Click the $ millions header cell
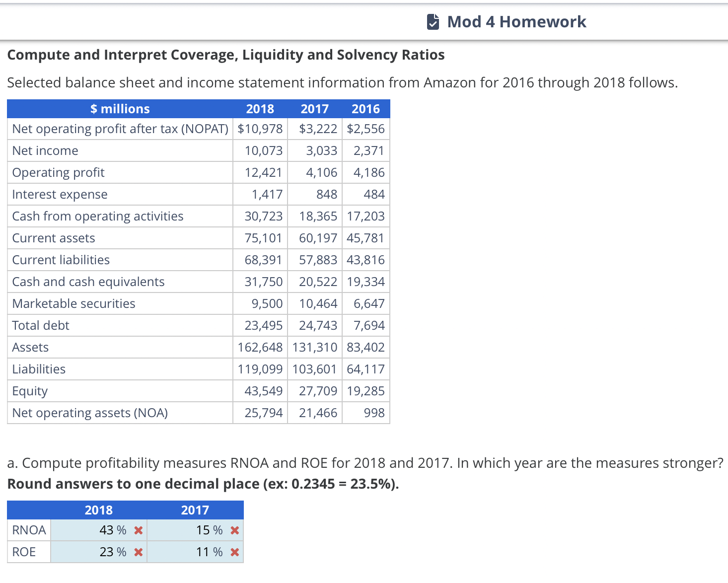Screen dimensions: 728x583 [x=119, y=109]
